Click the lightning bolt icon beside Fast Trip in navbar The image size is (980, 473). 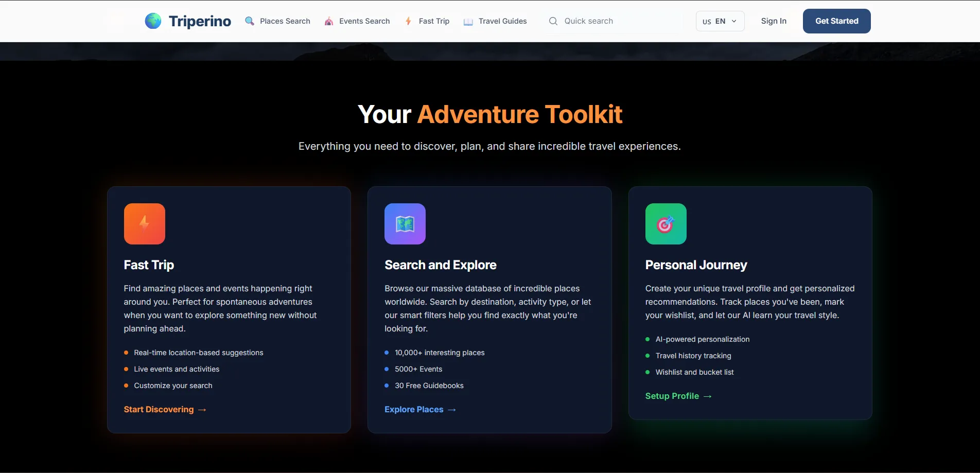coord(408,21)
